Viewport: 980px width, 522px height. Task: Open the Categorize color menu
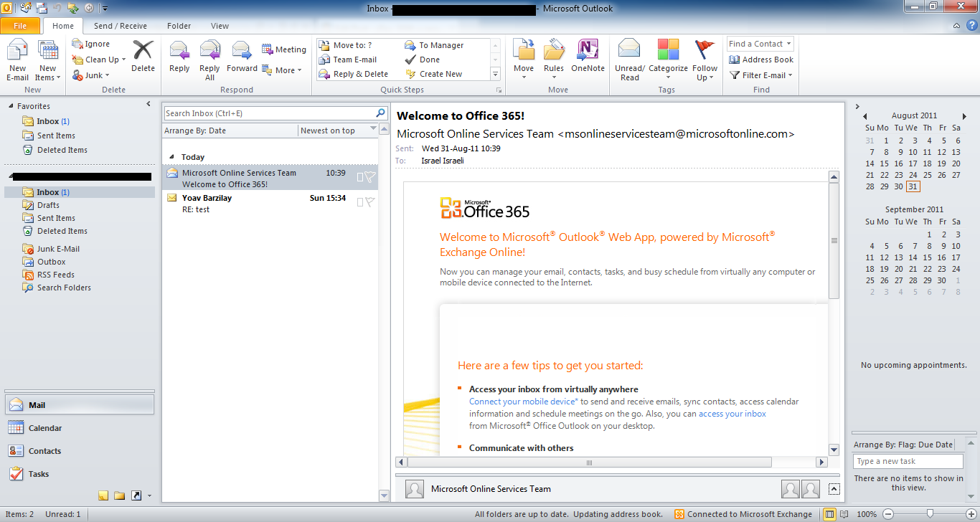(668, 60)
